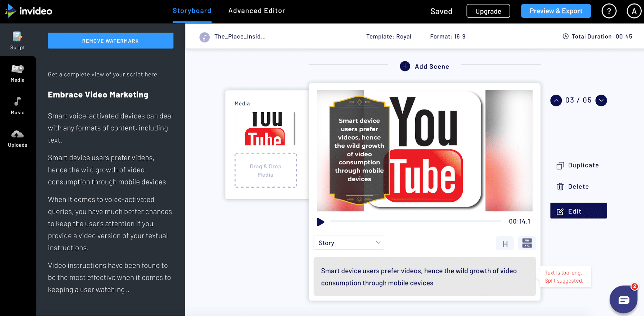The width and height of the screenshot is (644, 316).
Task: Click the total duration clock icon
Action: pyautogui.click(x=565, y=36)
